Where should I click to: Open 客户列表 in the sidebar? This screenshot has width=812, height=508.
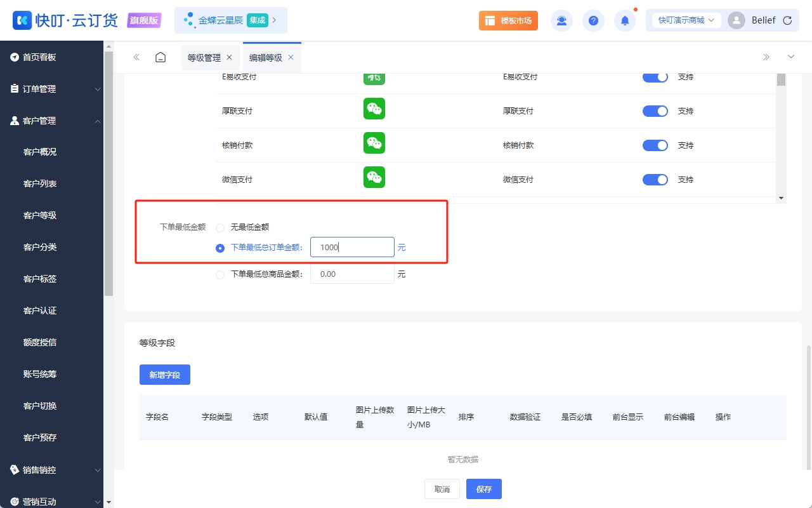pyautogui.click(x=40, y=184)
